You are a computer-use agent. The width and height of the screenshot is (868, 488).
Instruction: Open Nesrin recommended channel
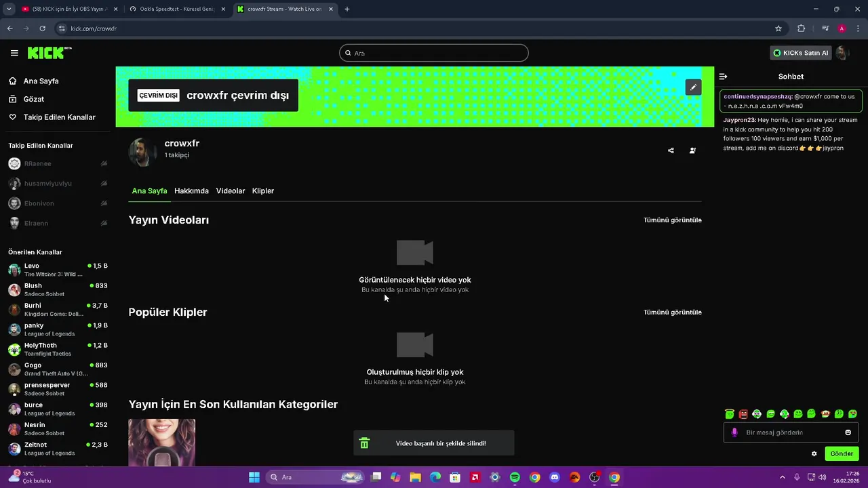(x=58, y=429)
